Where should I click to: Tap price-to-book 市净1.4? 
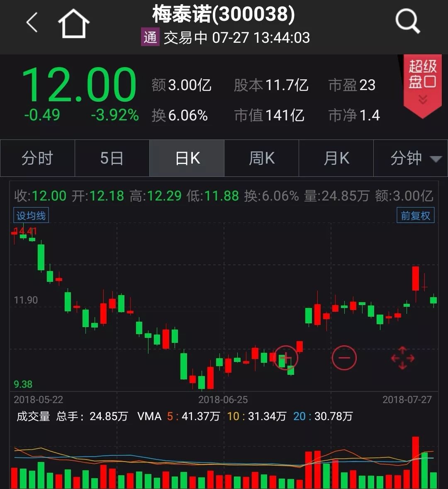[x=354, y=115]
